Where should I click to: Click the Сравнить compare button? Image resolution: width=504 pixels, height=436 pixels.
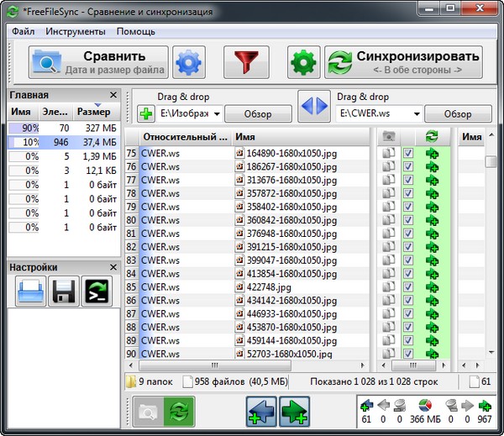(x=99, y=62)
